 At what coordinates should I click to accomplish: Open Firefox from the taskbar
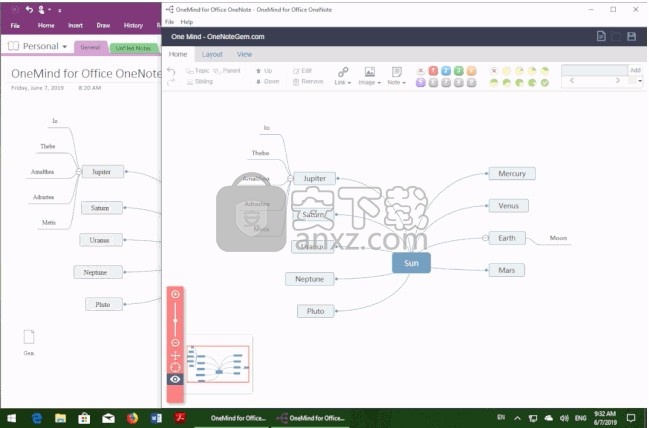pos(132,418)
